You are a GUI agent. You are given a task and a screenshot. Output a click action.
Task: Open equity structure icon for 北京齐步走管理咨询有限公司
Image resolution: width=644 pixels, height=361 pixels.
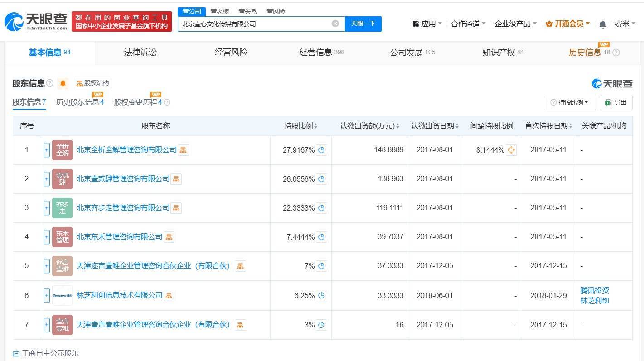tap(176, 208)
